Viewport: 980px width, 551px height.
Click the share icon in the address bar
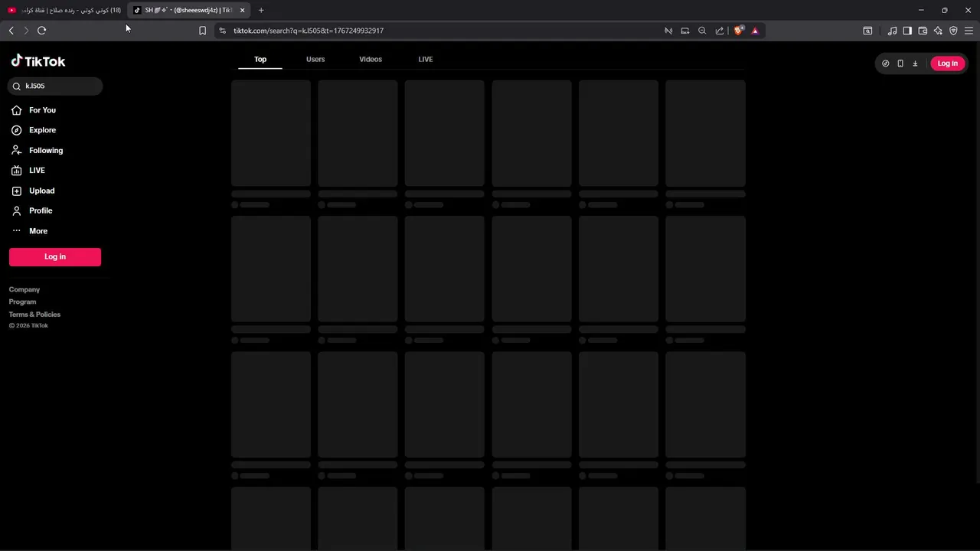coord(720,31)
